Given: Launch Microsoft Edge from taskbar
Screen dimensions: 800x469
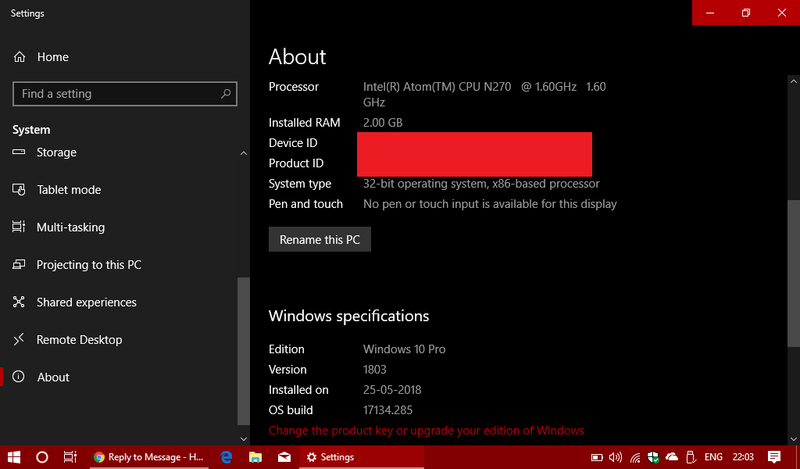Looking at the screenshot, I should 226,457.
